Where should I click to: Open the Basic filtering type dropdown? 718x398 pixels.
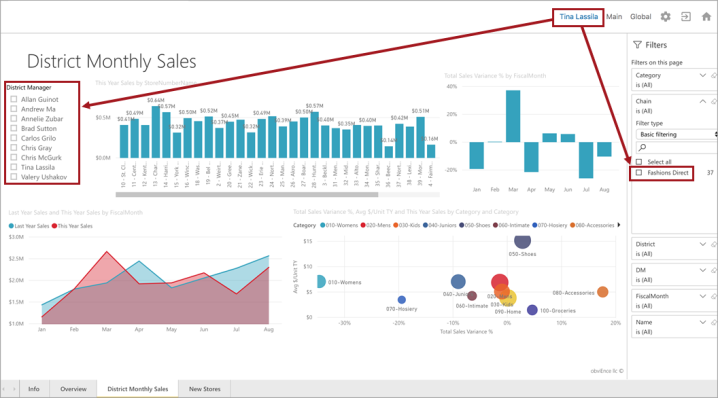pyautogui.click(x=676, y=134)
